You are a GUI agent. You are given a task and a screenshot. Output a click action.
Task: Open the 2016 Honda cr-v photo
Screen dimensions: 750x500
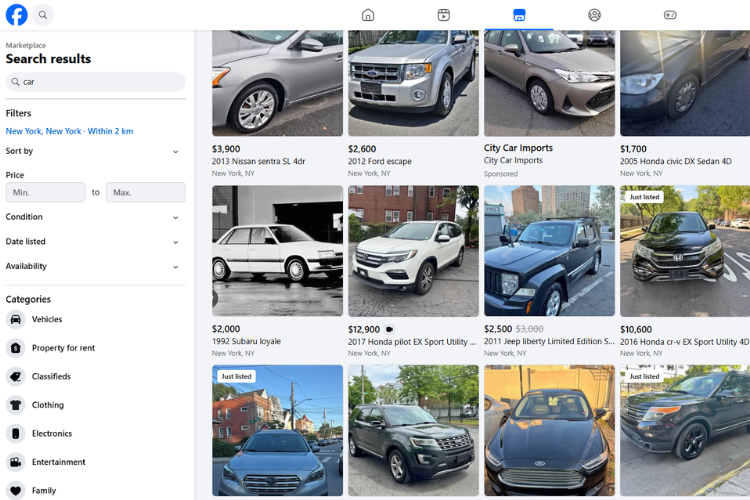pos(685,251)
